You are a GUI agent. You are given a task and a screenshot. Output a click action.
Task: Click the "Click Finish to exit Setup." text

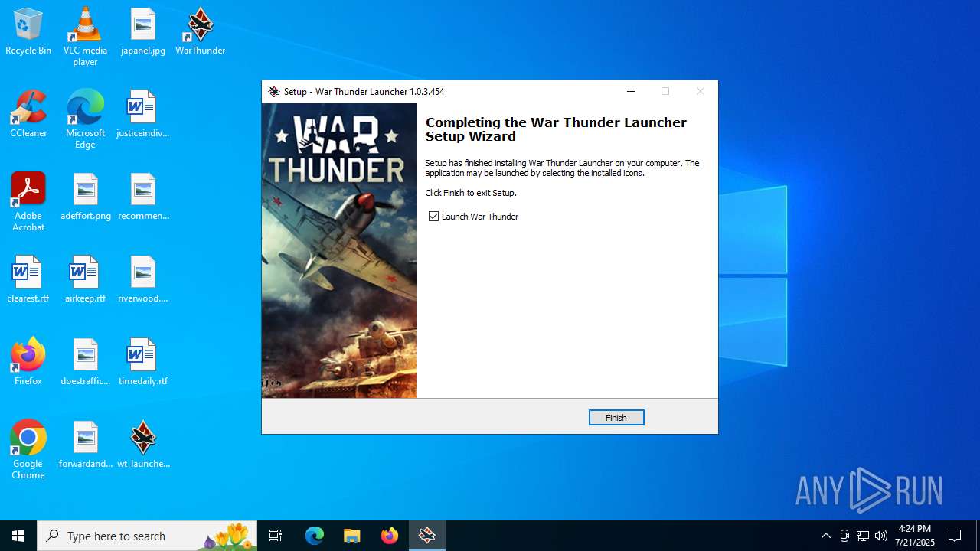coord(471,193)
